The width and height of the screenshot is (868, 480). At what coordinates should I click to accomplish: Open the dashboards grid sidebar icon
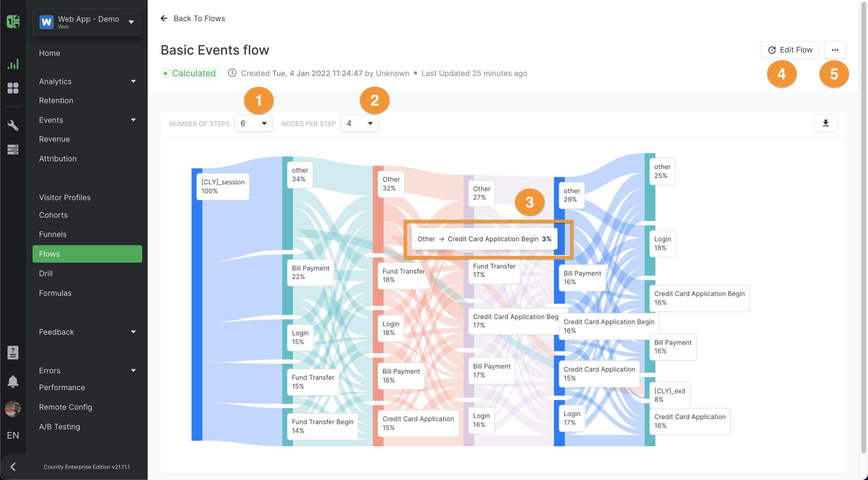coord(13,88)
